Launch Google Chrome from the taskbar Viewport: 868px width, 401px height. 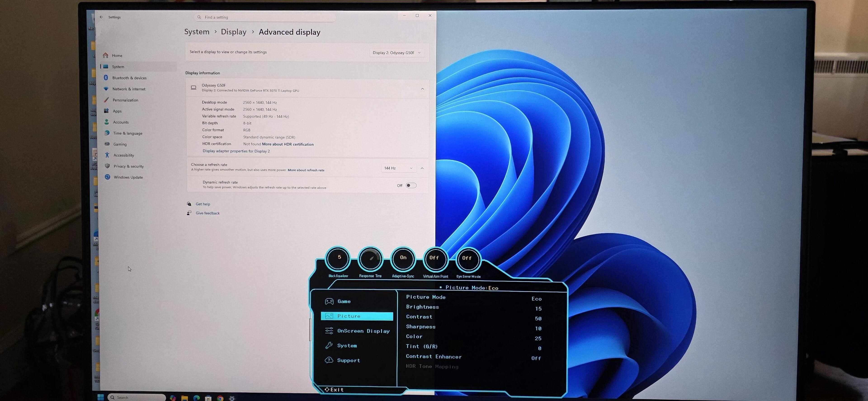pos(220,398)
